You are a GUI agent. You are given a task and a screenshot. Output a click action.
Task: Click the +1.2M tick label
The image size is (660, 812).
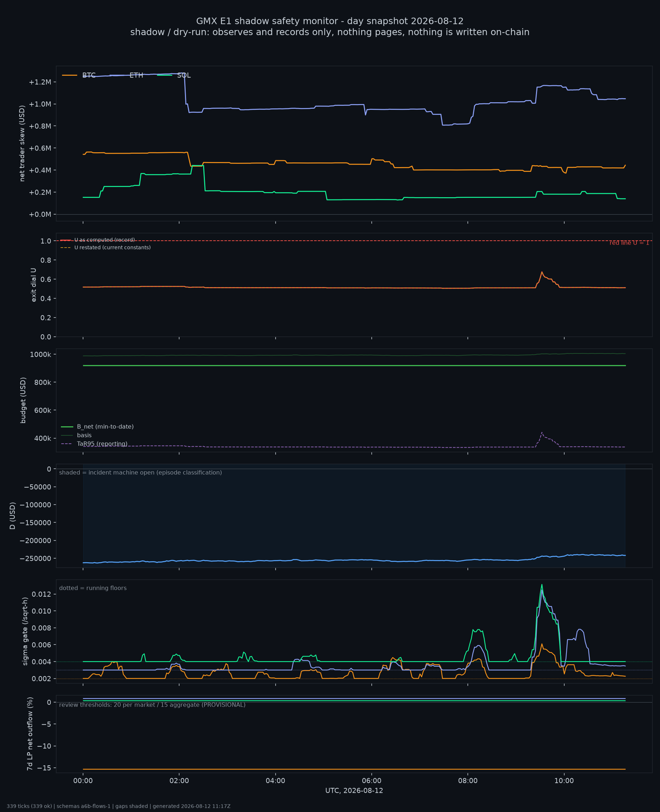(x=40, y=82)
